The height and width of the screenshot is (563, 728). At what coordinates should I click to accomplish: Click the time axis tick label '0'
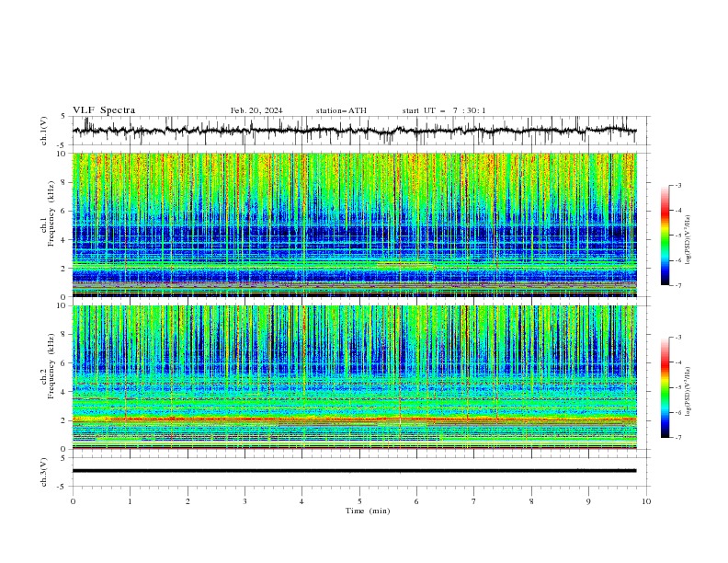73,501
